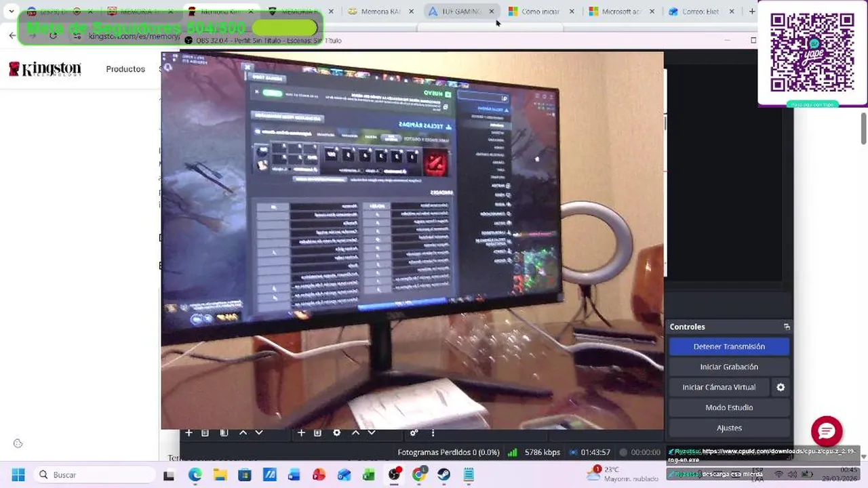Open Chrome tab search dropdown

(x=12, y=12)
